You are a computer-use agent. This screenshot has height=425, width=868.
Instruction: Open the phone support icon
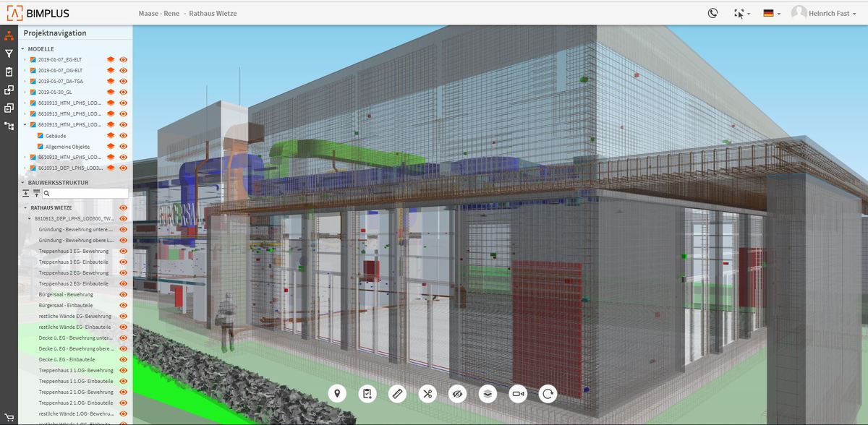coord(712,13)
